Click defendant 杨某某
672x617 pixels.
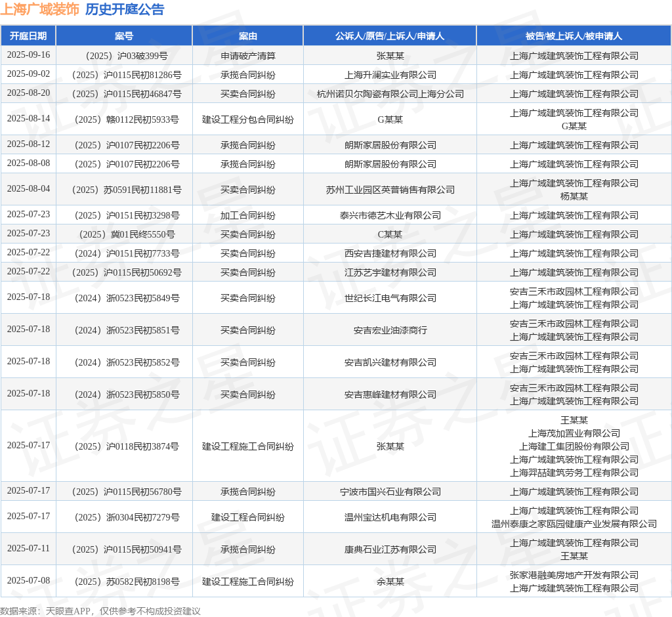tap(574, 196)
